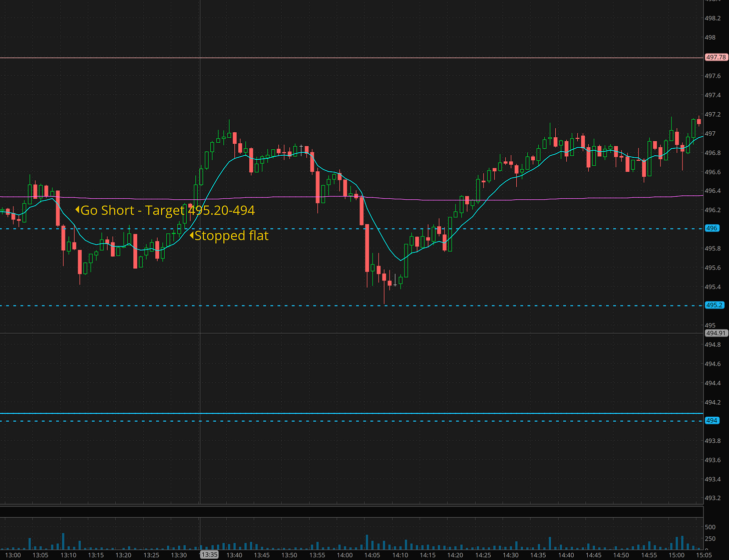Click the 497.4 price axis label
This screenshot has height=560, width=729.
click(x=712, y=95)
